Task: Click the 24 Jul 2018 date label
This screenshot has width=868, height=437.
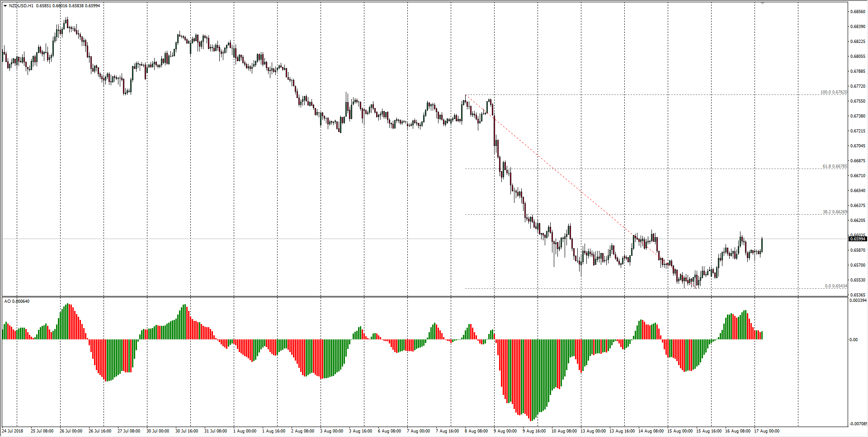Action: (13, 431)
